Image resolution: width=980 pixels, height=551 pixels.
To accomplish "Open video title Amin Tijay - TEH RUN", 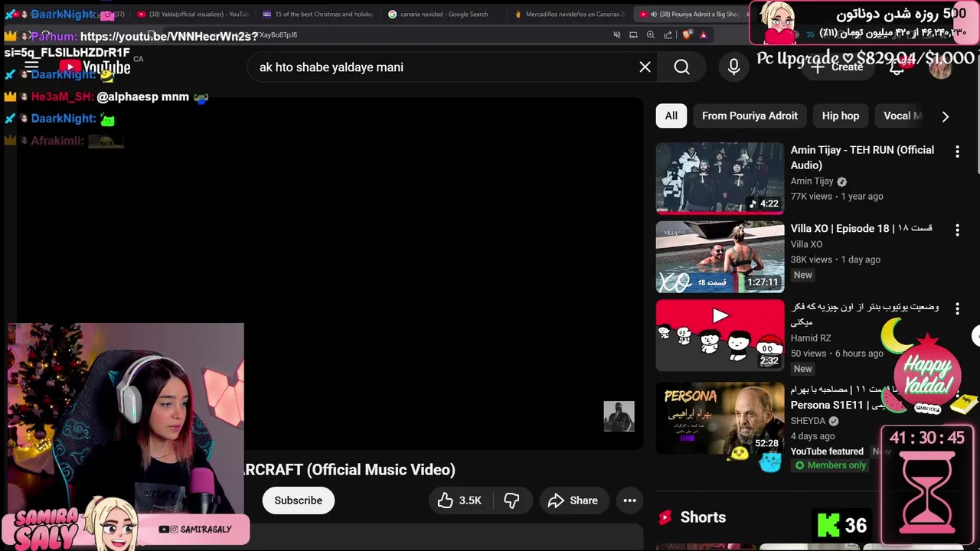I will pos(862,158).
